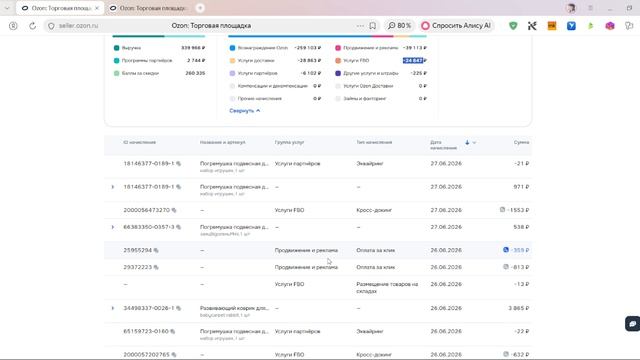The image size is (640, 360).
Task: Click Кросс-докинг in the 27.06.2026 row
Action: 374,210
